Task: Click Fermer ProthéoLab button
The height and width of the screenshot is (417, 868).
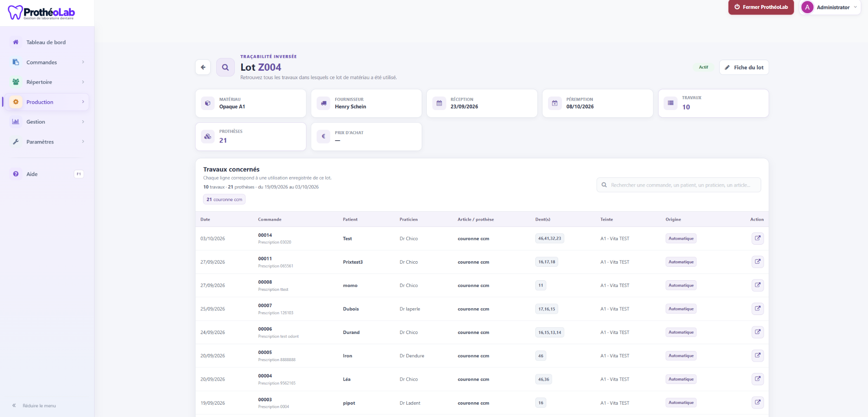Action: point(761,7)
